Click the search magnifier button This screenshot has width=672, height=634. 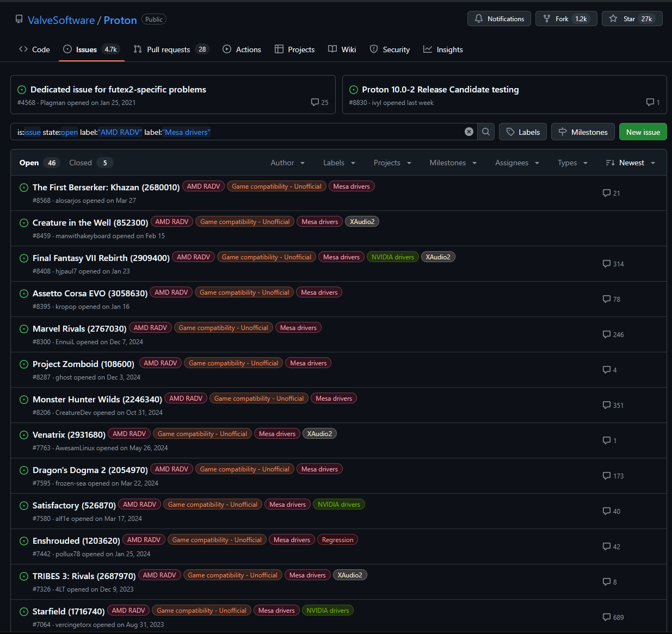click(486, 132)
